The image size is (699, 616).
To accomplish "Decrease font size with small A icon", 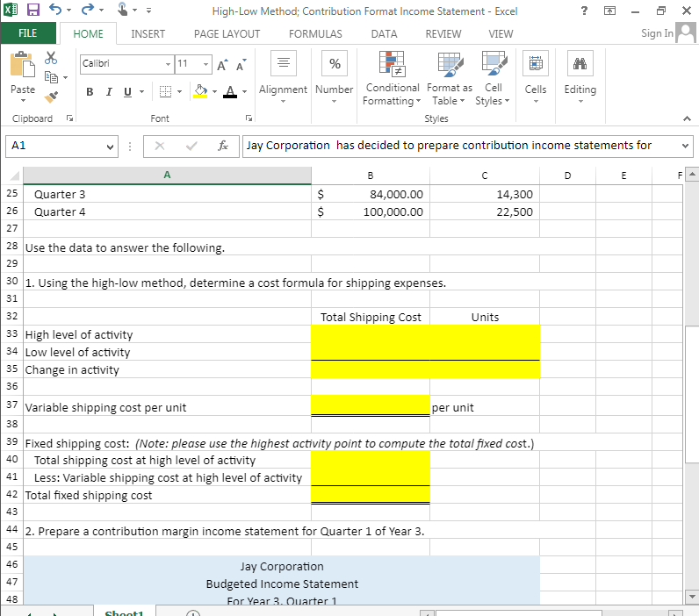I will 241,66.
